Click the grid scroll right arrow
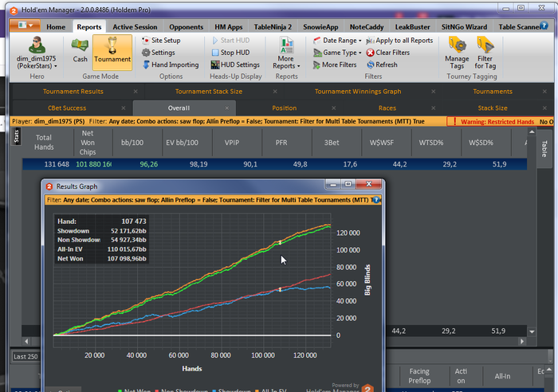Image resolution: width=558 pixels, height=392 pixels. [x=522, y=342]
